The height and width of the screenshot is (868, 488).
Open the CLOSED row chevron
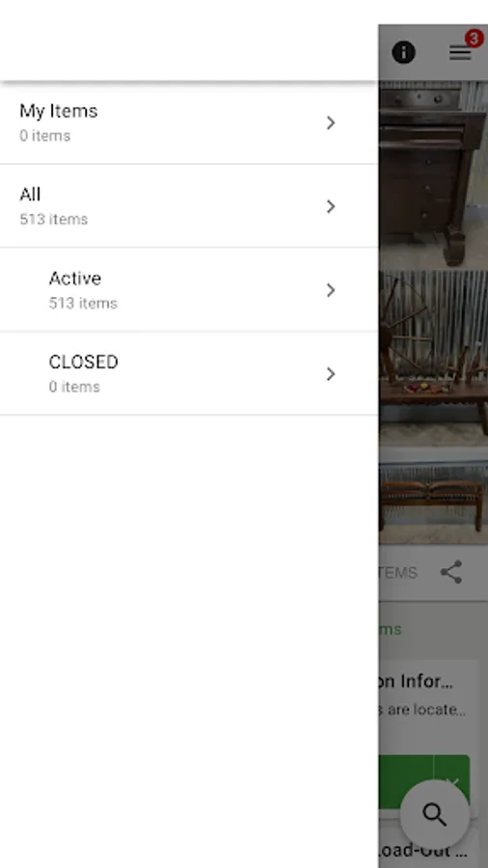click(x=330, y=373)
